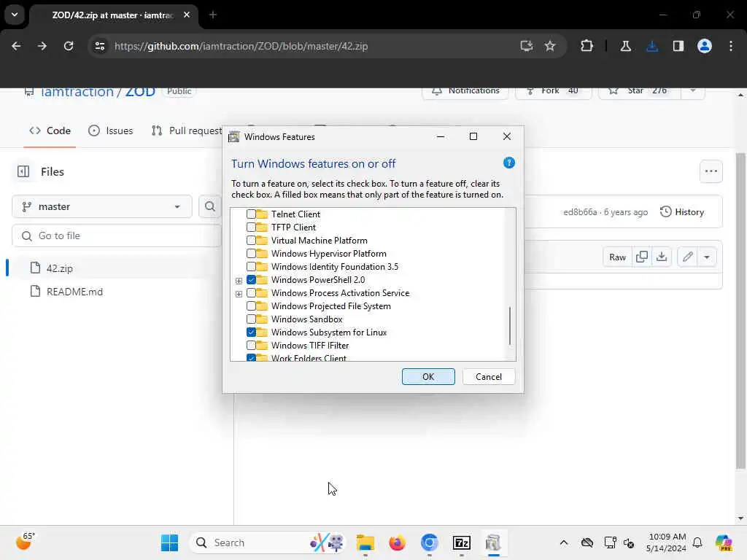Check the Windows TIFF IFilter feature
This screenshot has width=747, height=560.
tap(251, 345)
